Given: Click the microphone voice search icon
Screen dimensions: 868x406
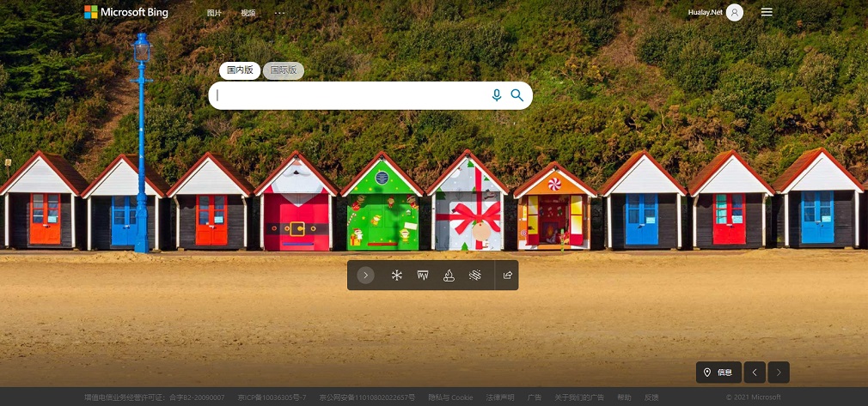Looking at the screenshot, I should [x=496, y=95].
